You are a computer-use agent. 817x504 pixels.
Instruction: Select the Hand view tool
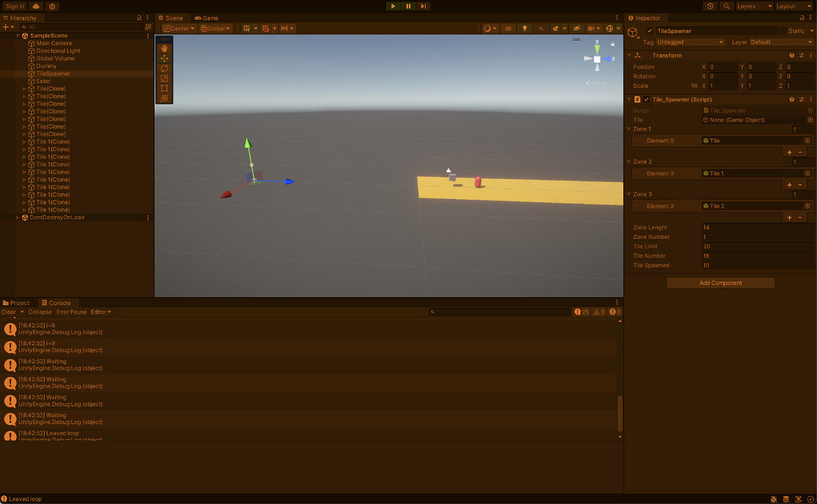(x=165, y=48)
